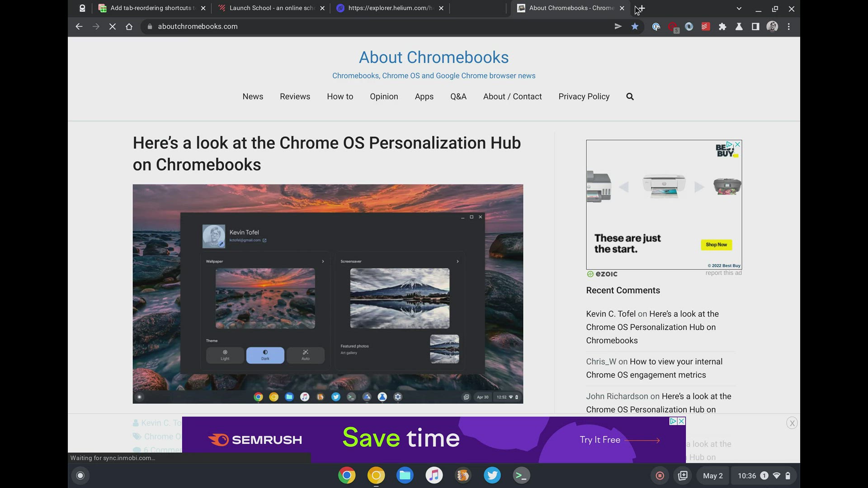The image size is (868, 488).
Task: Open Twitter from the shelf
Action: (492, 475)
